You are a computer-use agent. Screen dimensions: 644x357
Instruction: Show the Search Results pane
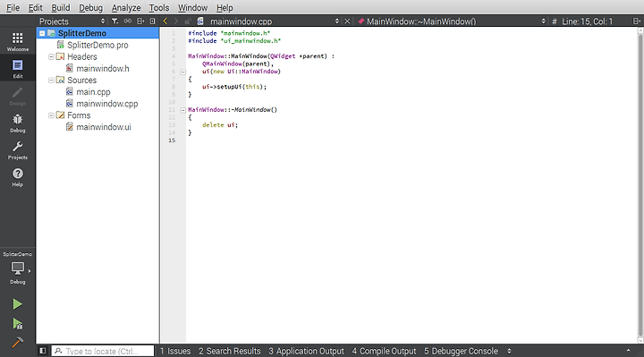[230, 352]
